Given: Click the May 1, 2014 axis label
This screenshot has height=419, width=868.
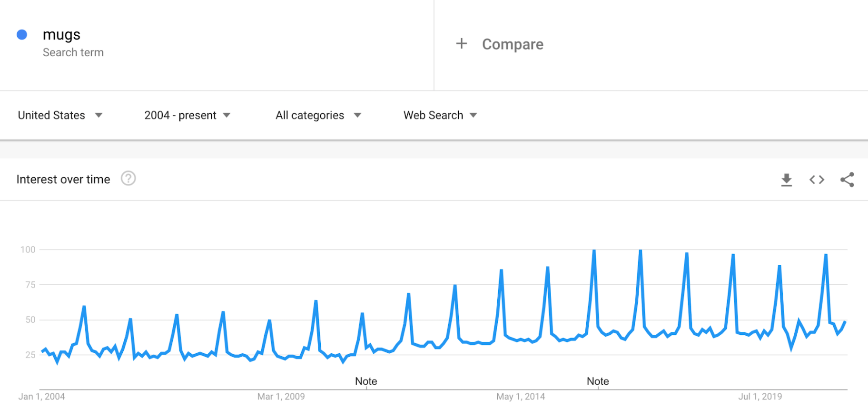Looking at the screenshot, I should [x=521, y=397].
